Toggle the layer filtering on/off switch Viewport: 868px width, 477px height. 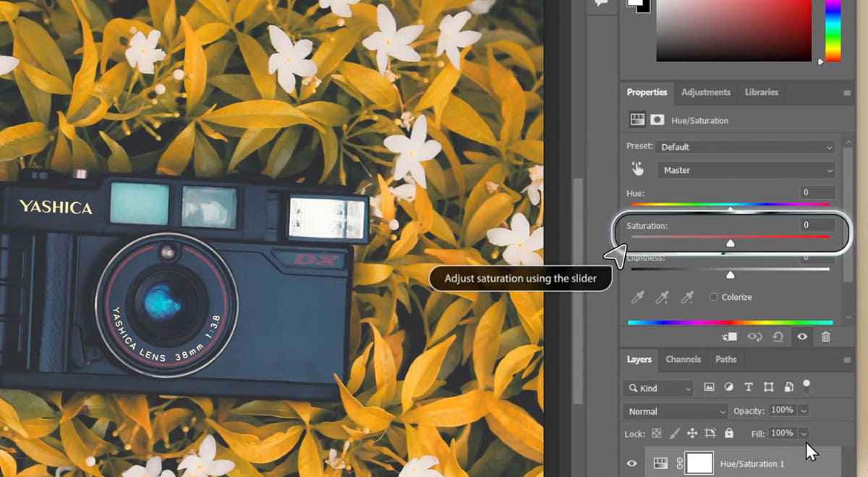tap(807, 385)
